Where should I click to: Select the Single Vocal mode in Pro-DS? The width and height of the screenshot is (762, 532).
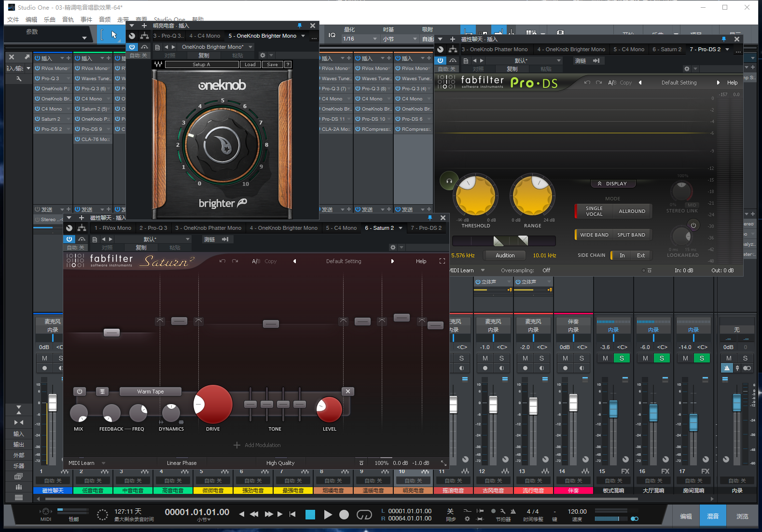[x=594, y=211]
